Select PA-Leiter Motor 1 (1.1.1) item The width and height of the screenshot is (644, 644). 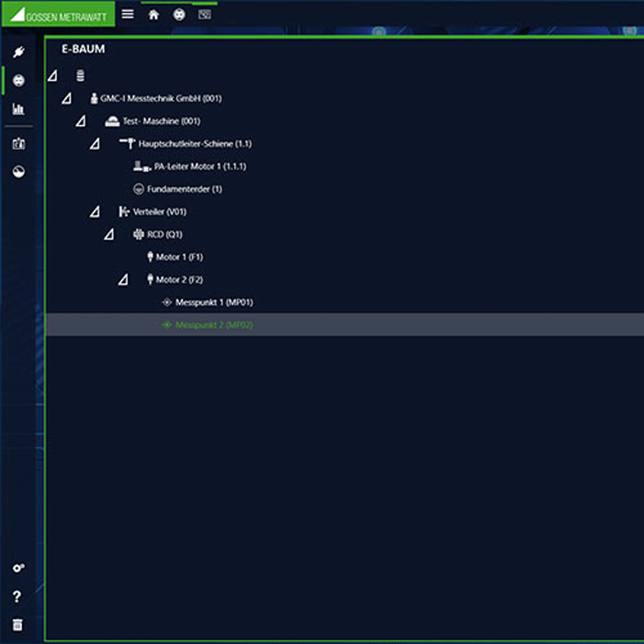click(x=199, y=166)
